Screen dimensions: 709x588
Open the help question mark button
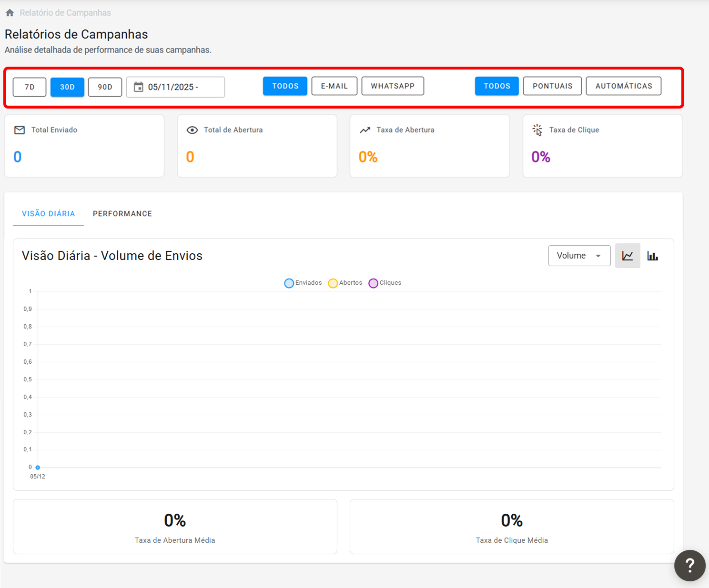pos(689,565)
